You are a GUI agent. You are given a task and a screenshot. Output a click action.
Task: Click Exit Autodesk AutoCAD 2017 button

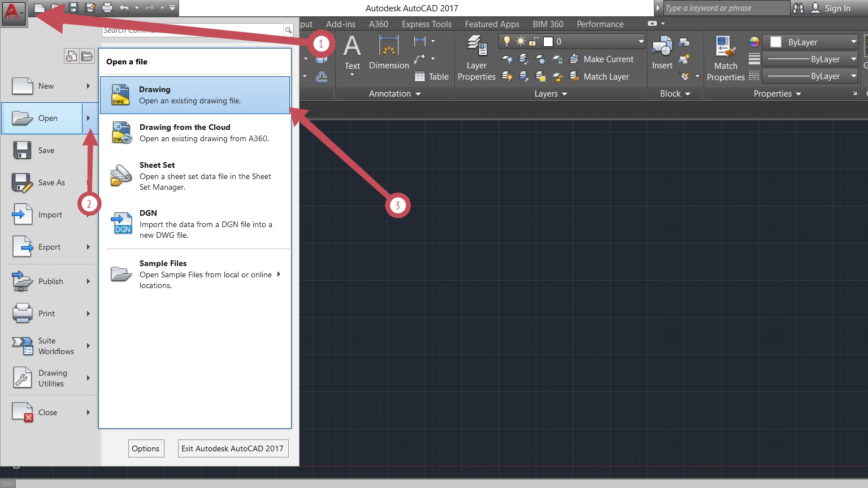pyautogui.click(x=232, y=448)
